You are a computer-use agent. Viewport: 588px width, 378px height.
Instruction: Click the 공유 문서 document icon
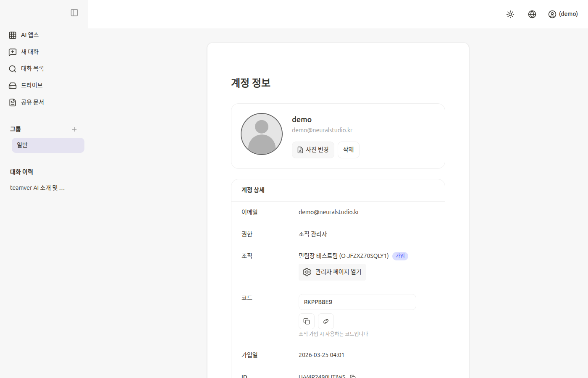[x=13, y=102]
